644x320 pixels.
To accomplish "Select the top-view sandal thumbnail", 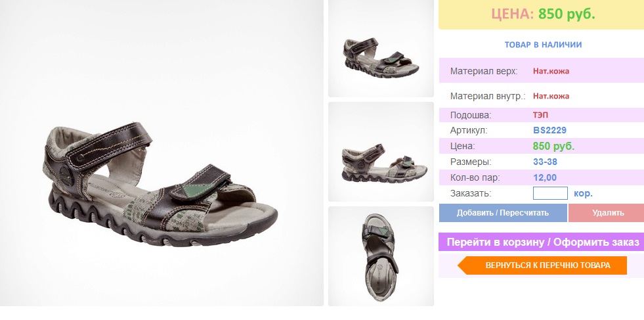I will click(x=381, y=256).
